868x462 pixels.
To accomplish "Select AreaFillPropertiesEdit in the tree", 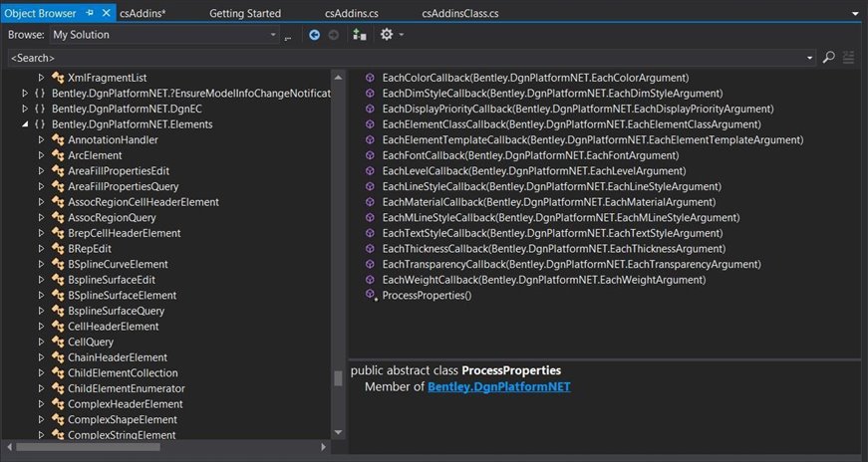I will tap(119, 170).
